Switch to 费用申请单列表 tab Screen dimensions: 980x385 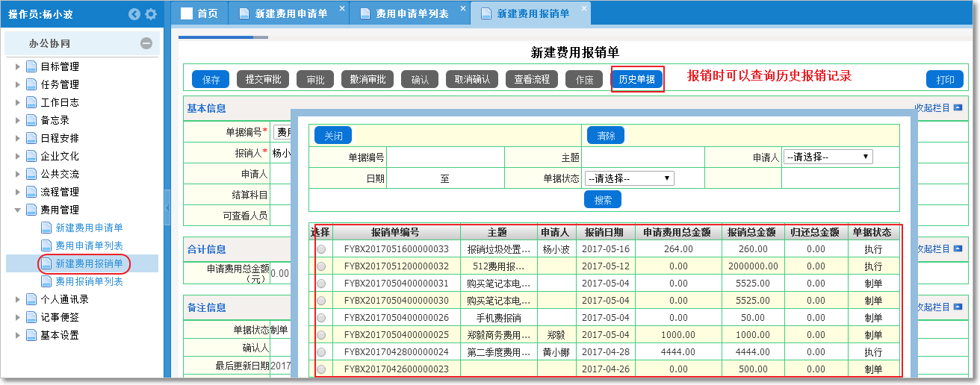click(409, 13)
